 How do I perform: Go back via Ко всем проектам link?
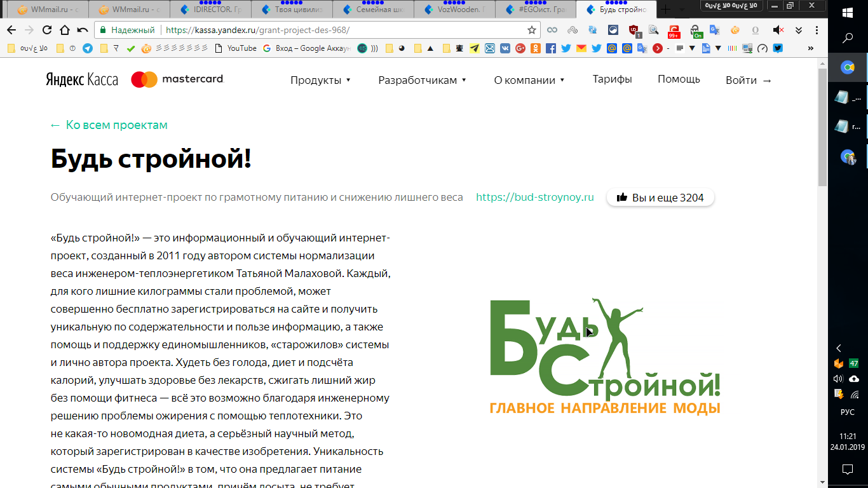[x=109, y=125]
